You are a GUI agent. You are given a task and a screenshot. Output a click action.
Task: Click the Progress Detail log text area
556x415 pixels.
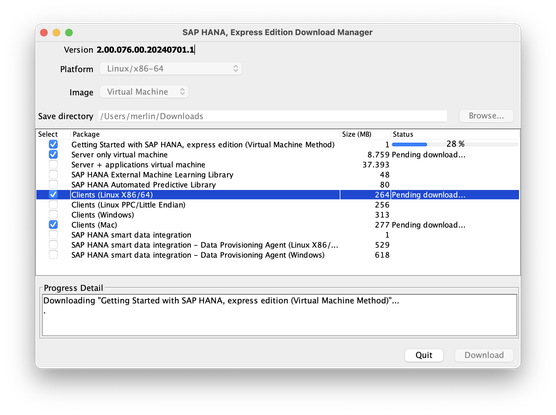coord(279,315)
